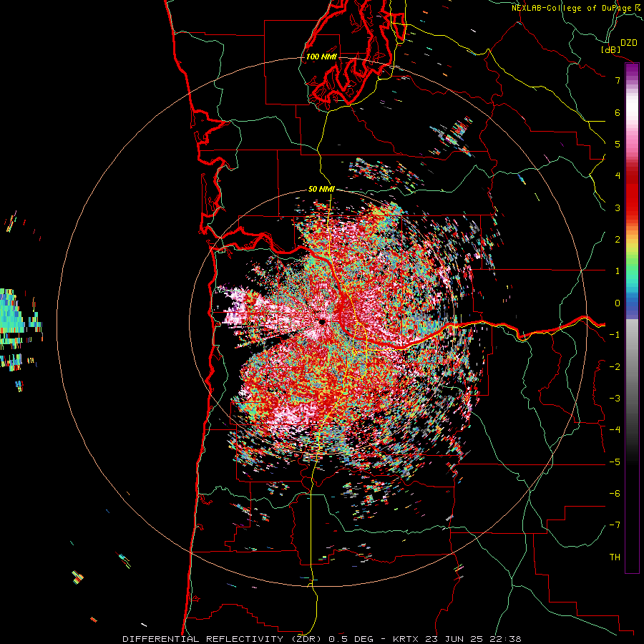
Task: Click the "DZD" product label
Action: point(629,43)
